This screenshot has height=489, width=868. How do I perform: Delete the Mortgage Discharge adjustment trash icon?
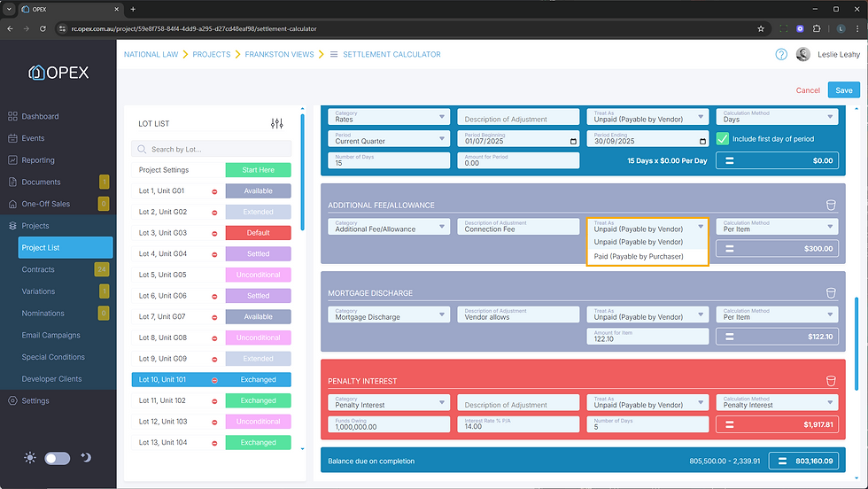pyautogui.click(x=831, y=293)
